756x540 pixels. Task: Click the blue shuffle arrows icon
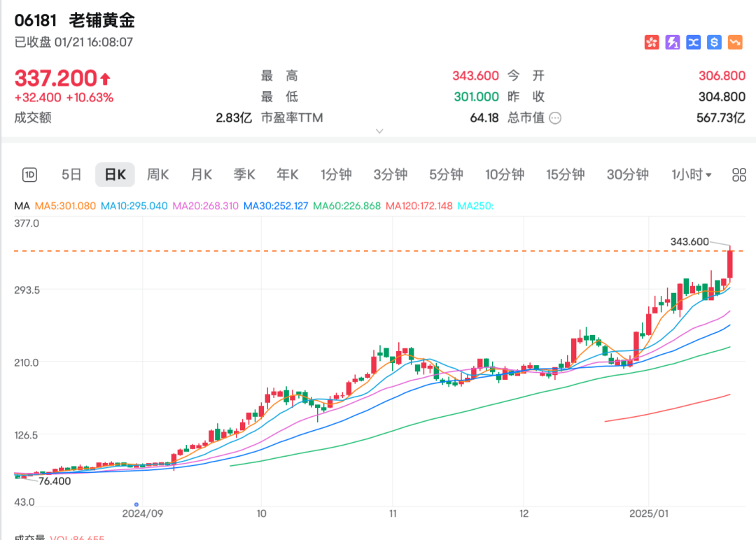tap(693, 43)
